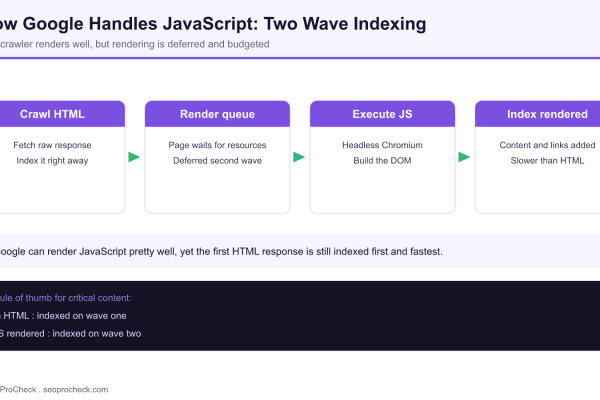
Task: Open the seoprocheck.com footer link
Action: (75, 390)
